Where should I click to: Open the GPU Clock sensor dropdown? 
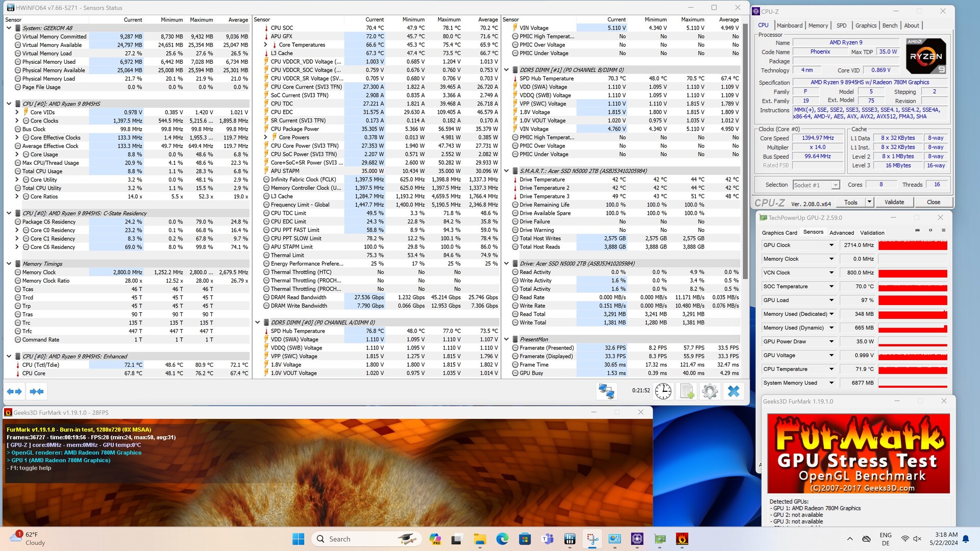pos(831,245)
